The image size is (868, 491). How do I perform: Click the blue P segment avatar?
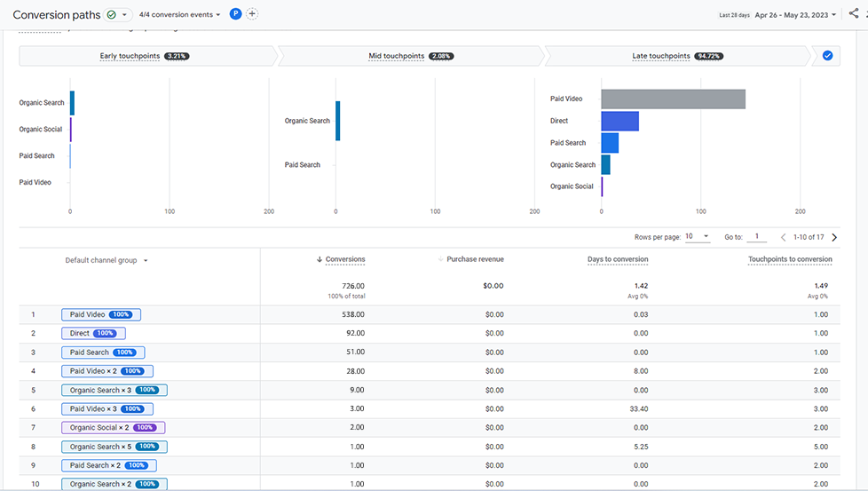click(x=235, y=14)
